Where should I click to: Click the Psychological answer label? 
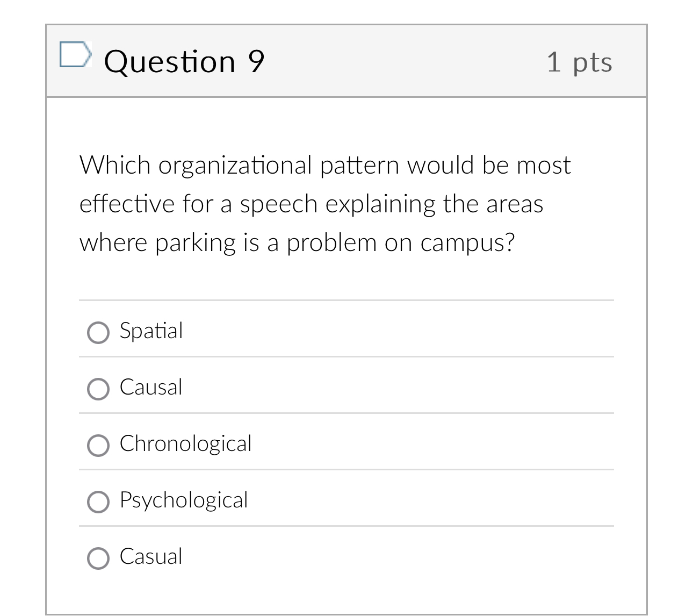pos(184,500)
